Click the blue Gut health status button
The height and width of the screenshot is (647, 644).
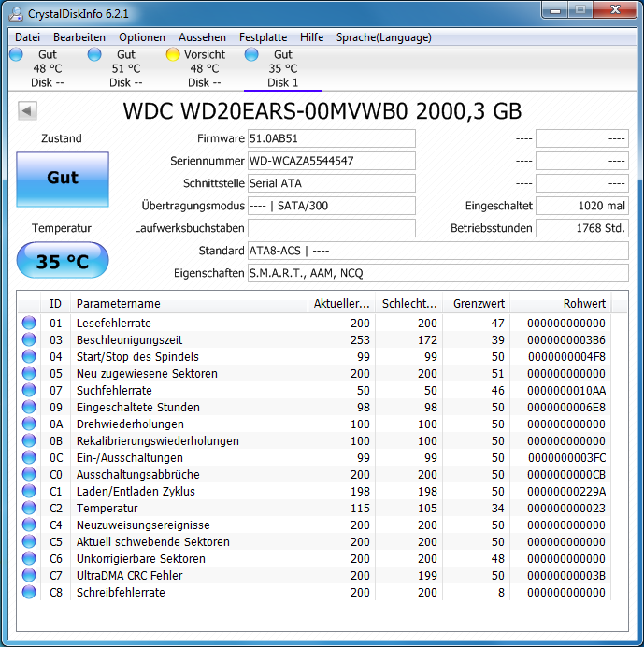[63, 180]
